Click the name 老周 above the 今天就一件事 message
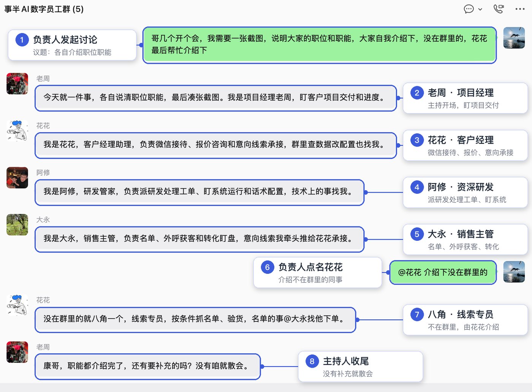This screenshot has width=532, height=392. [x=43, y=79]
